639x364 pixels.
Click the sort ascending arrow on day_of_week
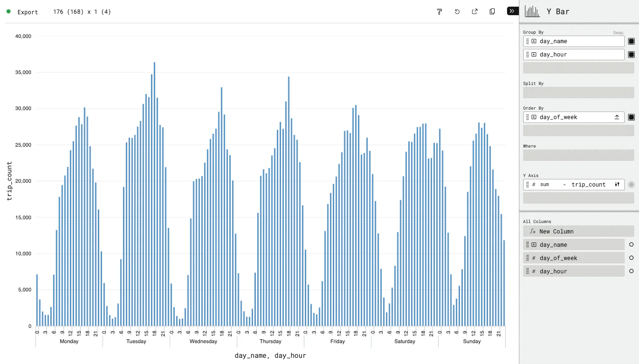617,117
